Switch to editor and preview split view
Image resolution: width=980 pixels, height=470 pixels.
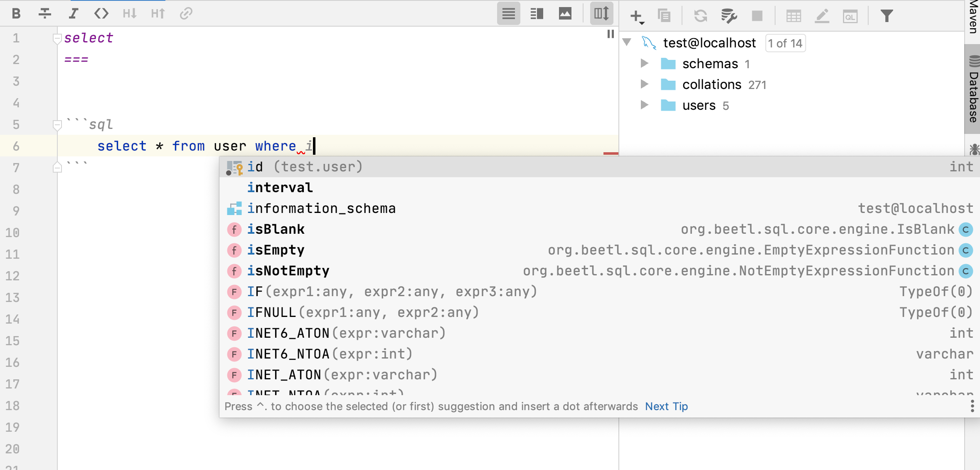coord(537,14)
